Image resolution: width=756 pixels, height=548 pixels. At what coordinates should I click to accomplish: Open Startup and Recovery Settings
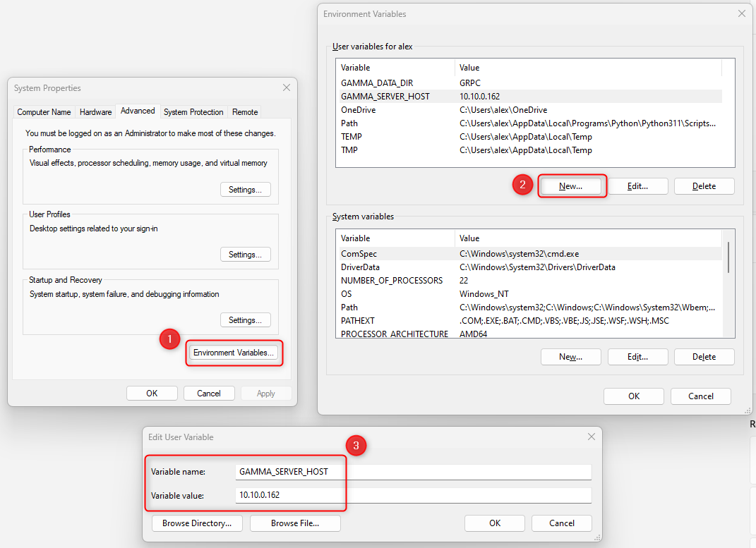(245, 320)
